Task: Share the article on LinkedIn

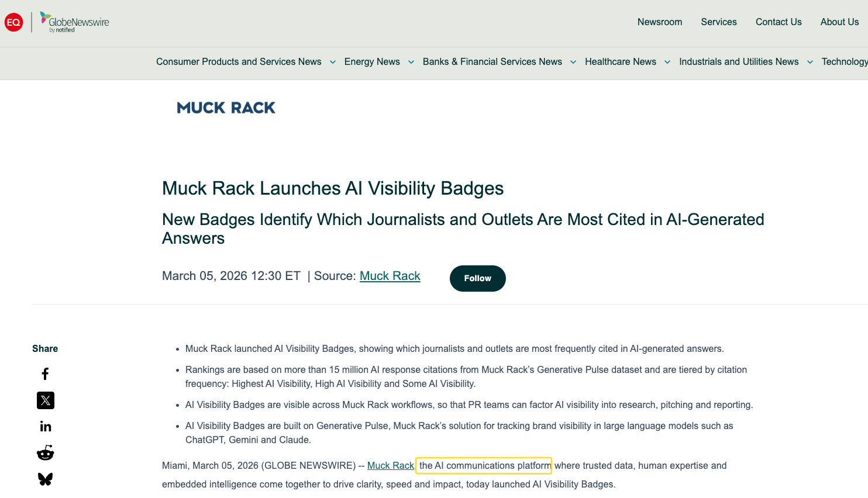Action: [46, 427]
